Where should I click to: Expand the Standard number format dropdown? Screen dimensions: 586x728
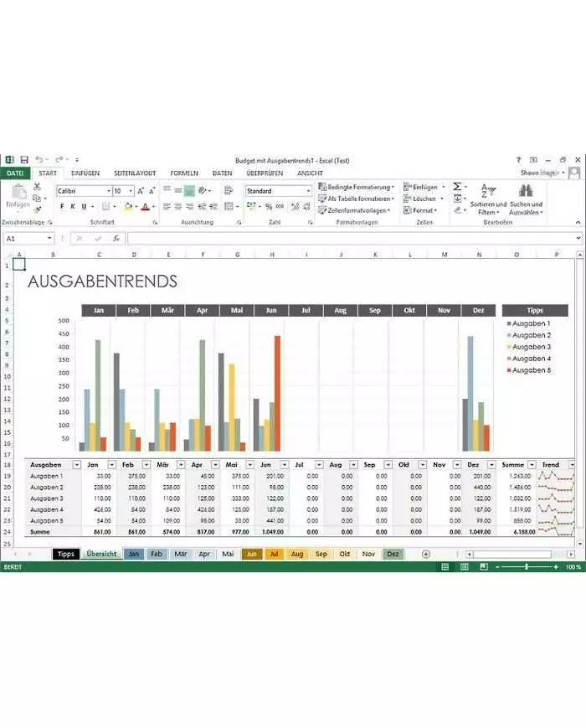(x=308, y=191)
